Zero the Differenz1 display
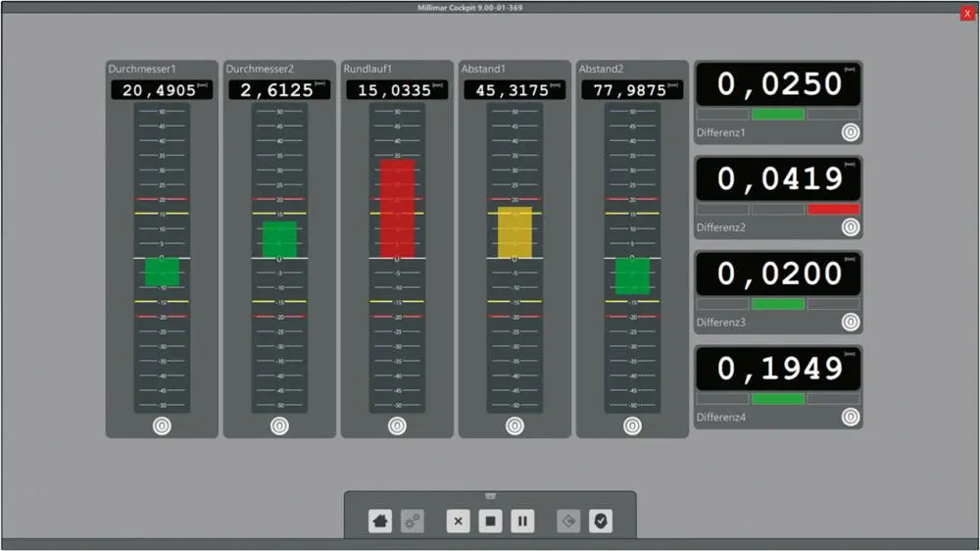The width and height of the screenshot is (980, 551). pos(850,132)
